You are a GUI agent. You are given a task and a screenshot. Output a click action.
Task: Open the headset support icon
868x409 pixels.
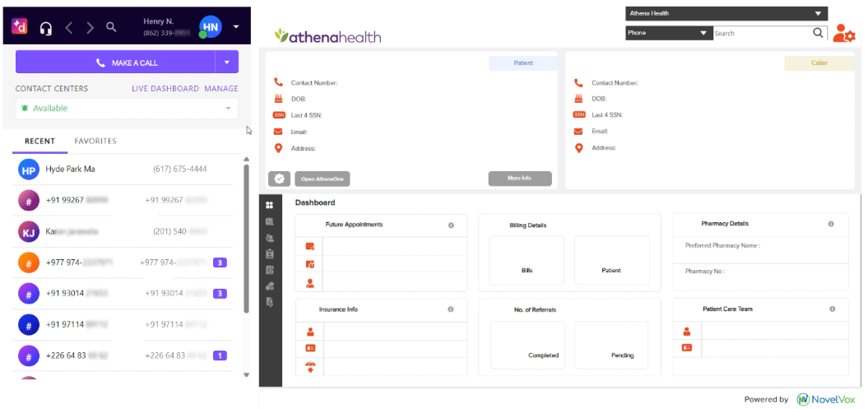click(x=47, y=28)
